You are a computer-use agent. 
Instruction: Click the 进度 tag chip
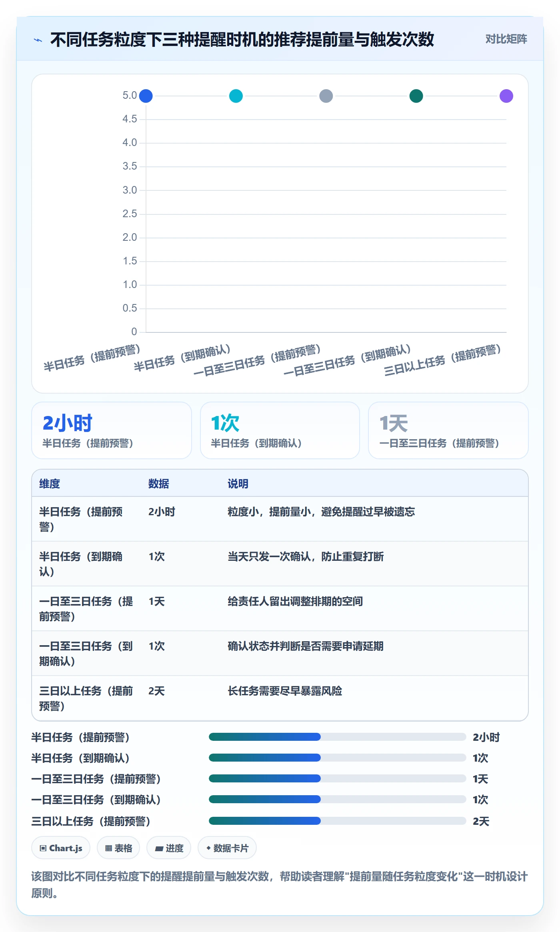coord(169,848)
